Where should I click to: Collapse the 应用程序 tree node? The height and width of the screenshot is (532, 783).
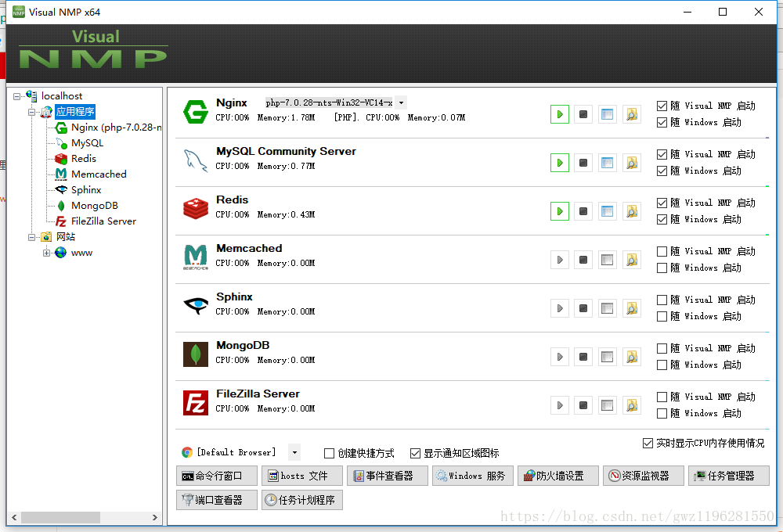coord(31,112)
